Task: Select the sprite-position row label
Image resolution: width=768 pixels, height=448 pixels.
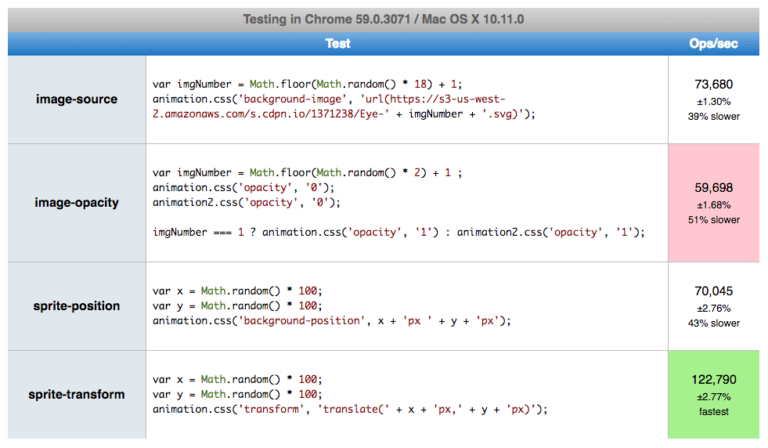Action: coord(76,305)
